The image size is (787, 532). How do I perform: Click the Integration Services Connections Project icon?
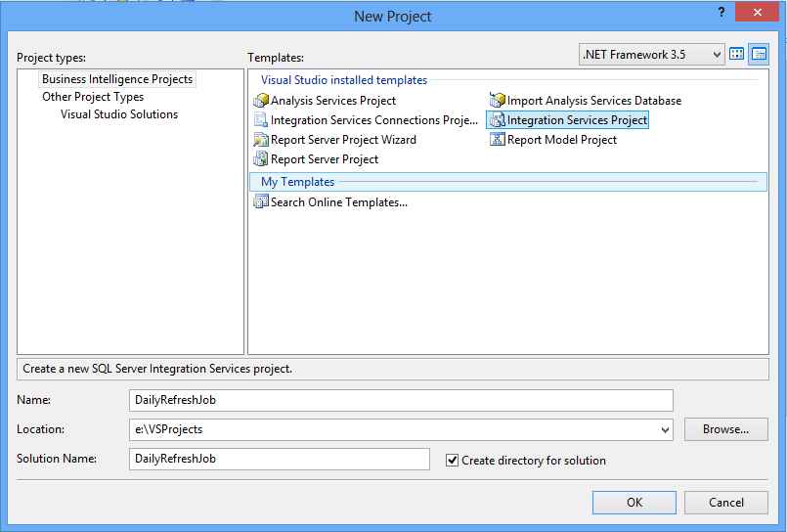click(261, 120)
